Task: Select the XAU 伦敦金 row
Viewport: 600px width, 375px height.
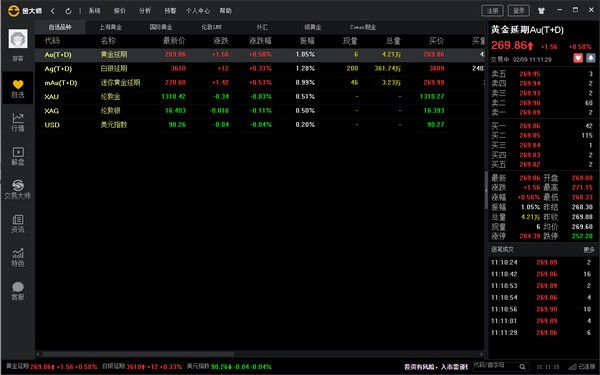Action: pos(260,97)
